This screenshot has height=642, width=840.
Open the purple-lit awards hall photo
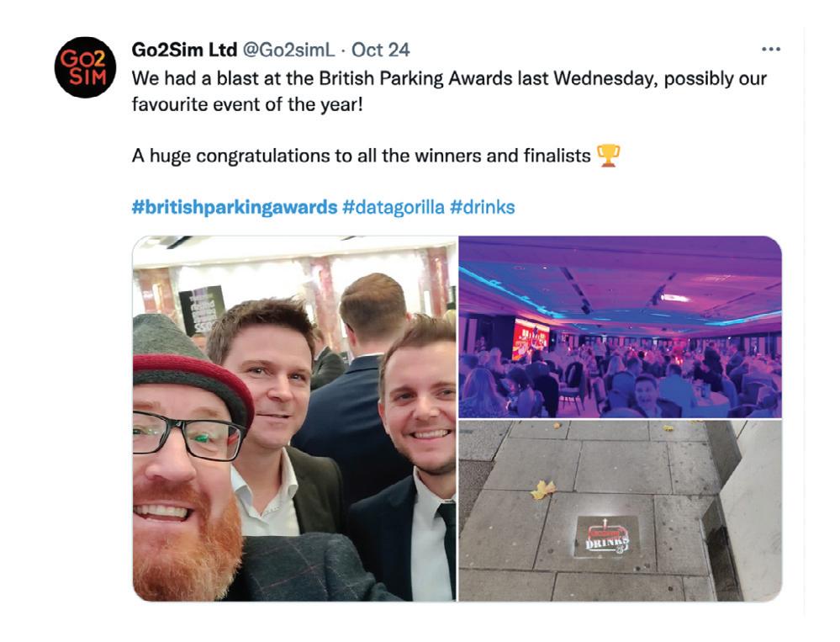coord(621,327)
